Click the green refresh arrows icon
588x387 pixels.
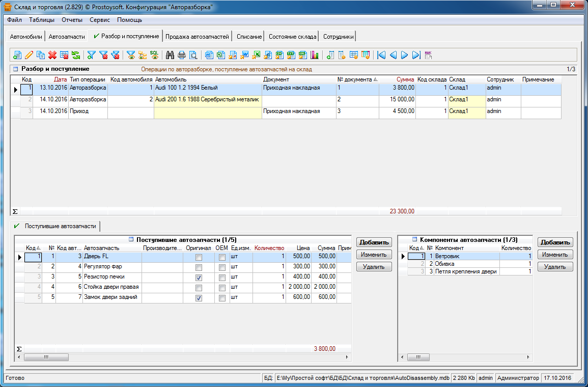pos(75,55)
